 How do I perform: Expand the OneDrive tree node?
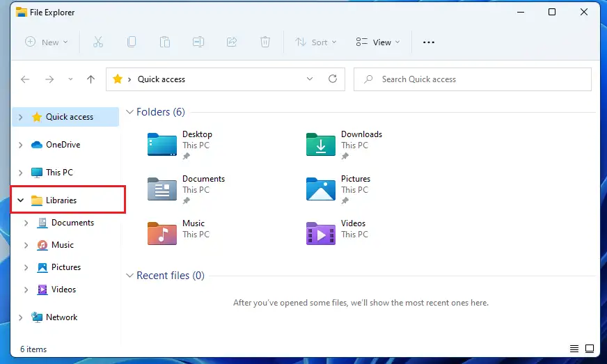20,145
